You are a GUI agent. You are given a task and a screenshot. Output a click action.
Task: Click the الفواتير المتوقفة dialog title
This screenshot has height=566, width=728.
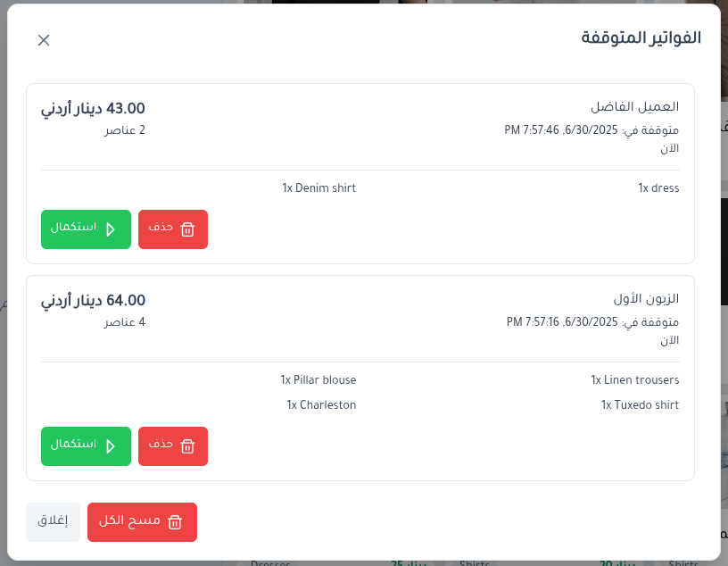point(641,38)
